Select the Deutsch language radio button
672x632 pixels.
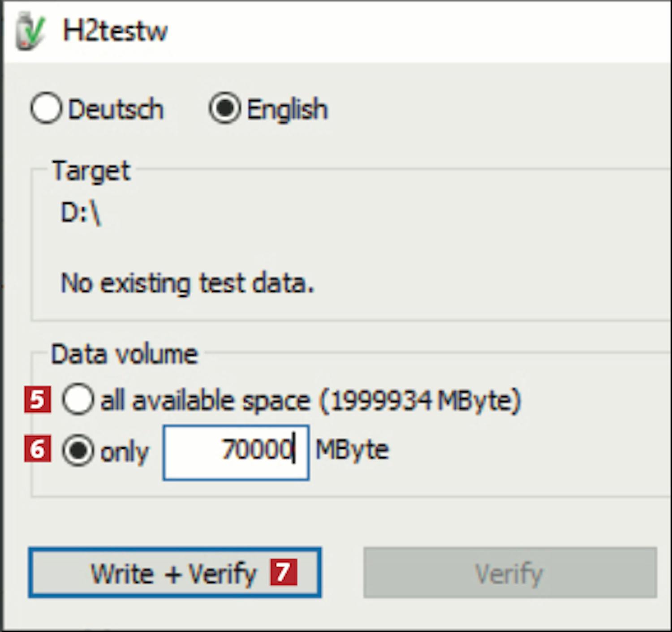(x=46, y=108)
